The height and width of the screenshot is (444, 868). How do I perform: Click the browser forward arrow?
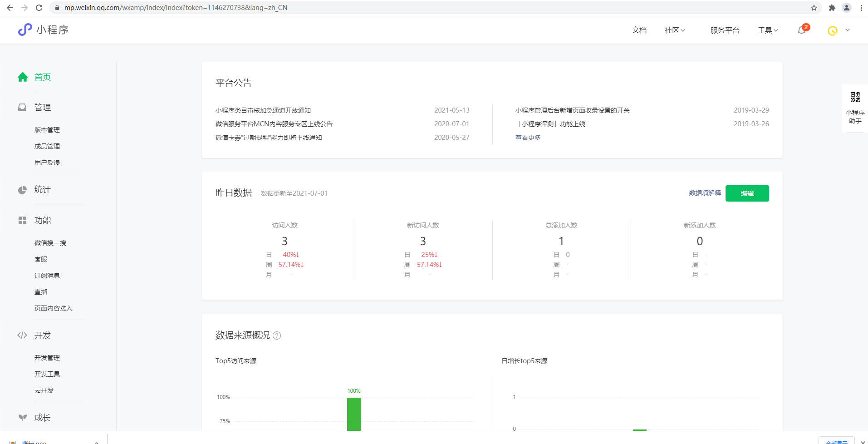25,8
